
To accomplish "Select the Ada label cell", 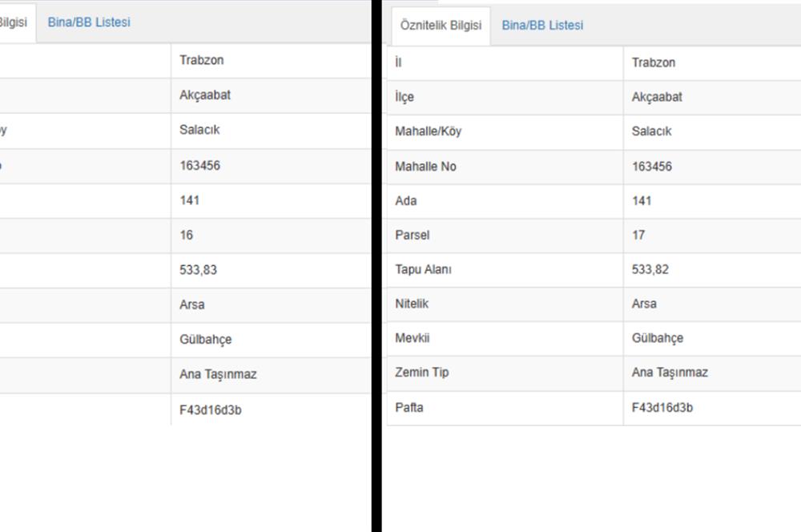I will (x=406, y=201).
